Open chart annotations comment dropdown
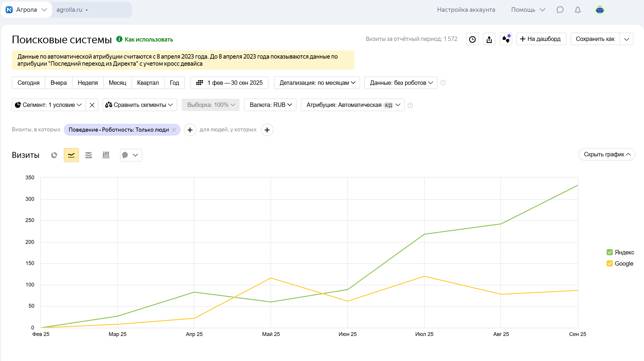Screen dimensions: 644x361 (x=131, y=155)
